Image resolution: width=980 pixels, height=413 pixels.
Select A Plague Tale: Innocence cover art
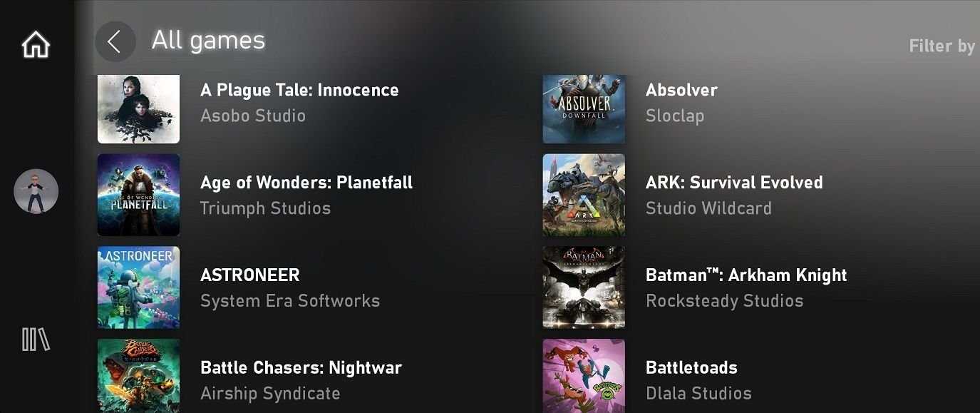point(138,109)
